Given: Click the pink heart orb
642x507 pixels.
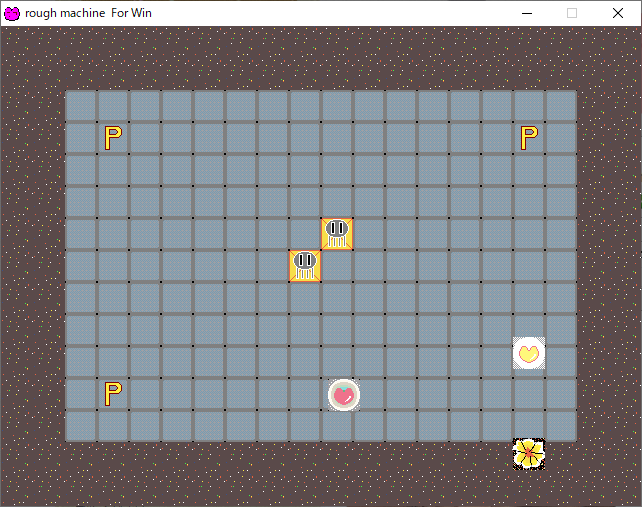Looking at the screenshot, I should [x=344, y=395].
